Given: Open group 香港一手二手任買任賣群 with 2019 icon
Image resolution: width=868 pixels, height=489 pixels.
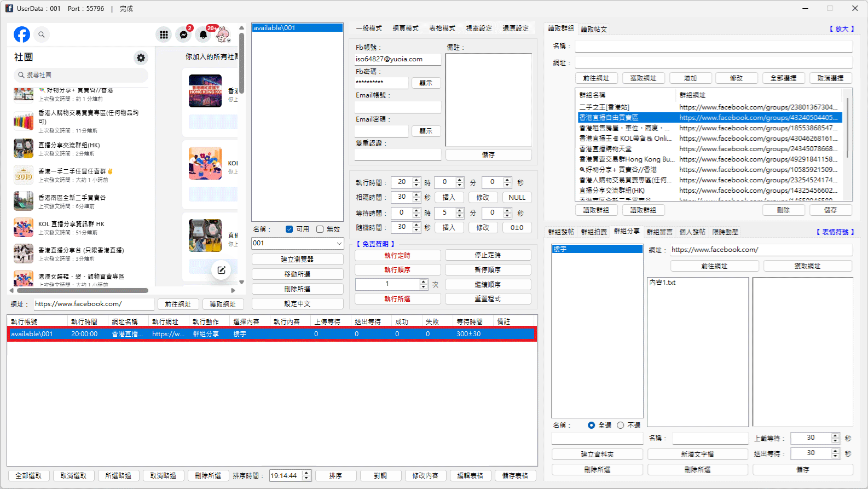Looking at the screenshot, I should click(x=76, y=175).
